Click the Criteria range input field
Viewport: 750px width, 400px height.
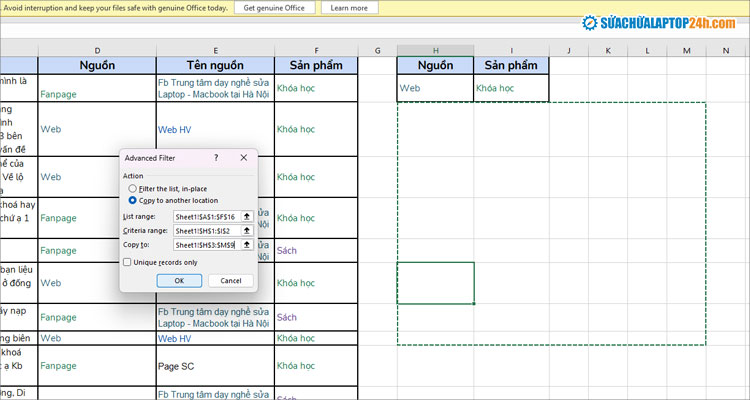tap(205, 230)
